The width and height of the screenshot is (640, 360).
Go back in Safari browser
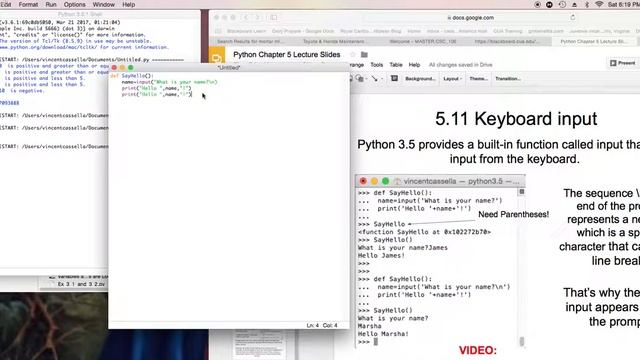point(246,17)
